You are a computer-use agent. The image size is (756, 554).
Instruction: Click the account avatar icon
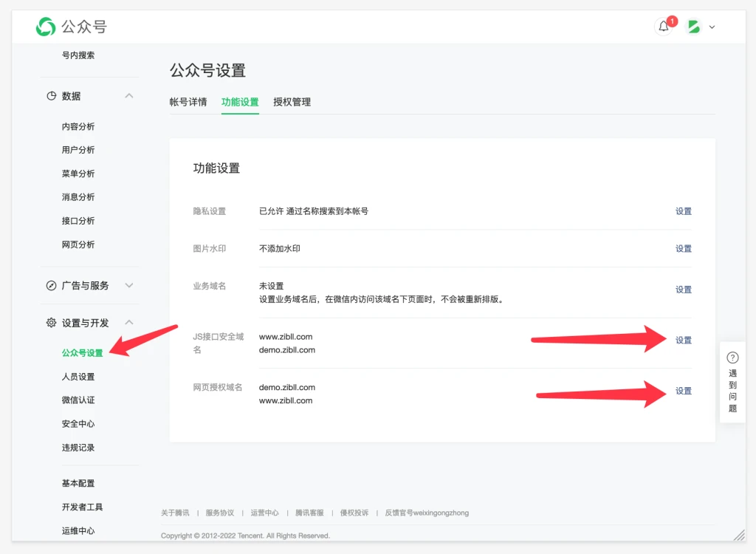pos(694,27)
